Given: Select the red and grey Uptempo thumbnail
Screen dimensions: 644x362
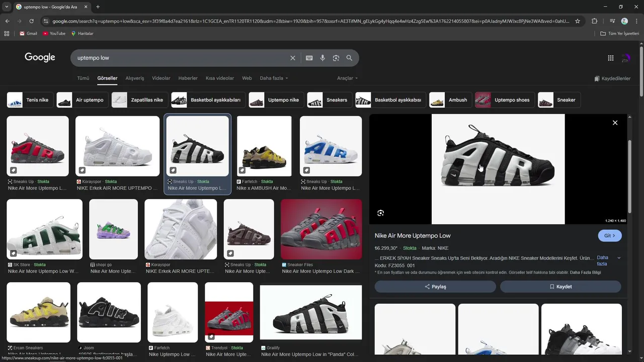Looking at the screenshot, I should (38, 146).
